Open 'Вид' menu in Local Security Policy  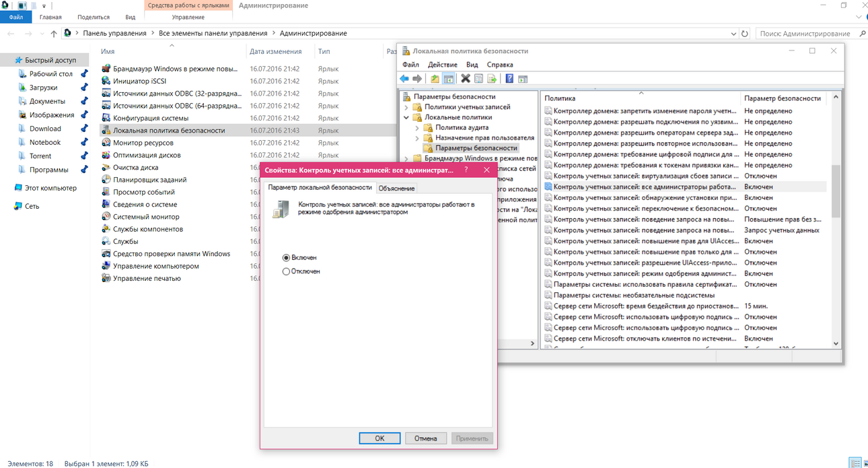click(x=472, y=65)
